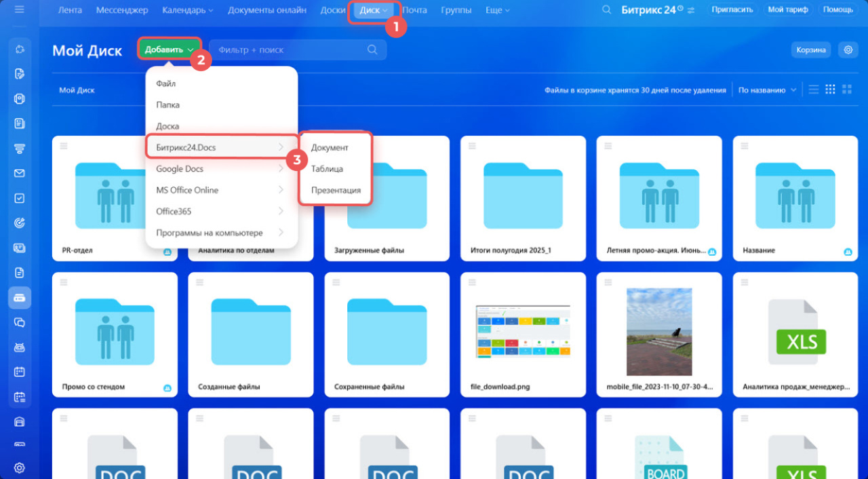868x479 pixels.
Task: Go to Доски in the top menu
Action: point(333,10)
